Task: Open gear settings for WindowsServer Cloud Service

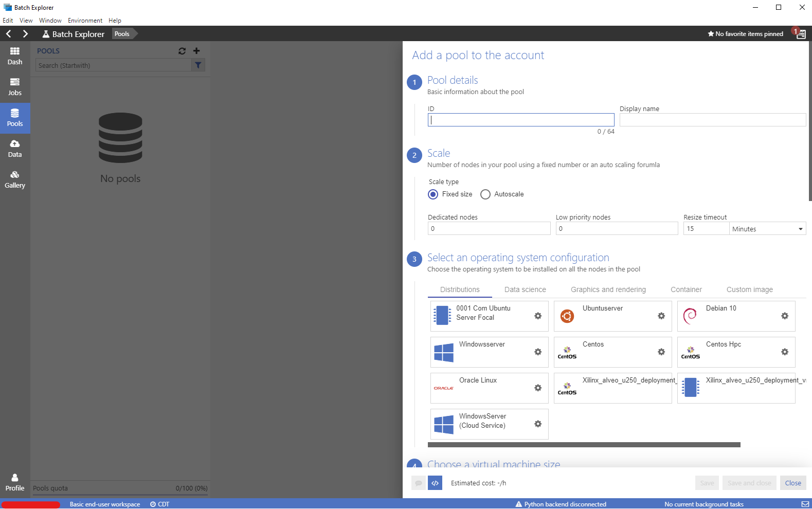Action: tap(538, 424)
